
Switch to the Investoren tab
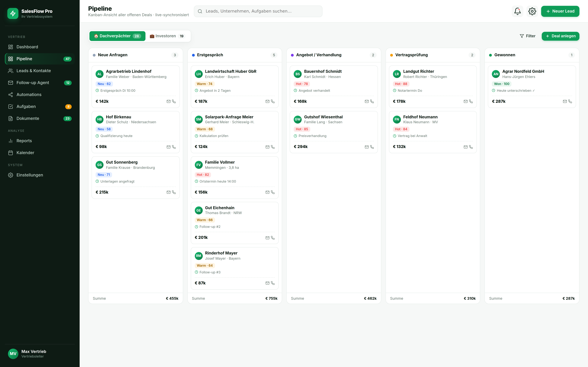(168, 36)
